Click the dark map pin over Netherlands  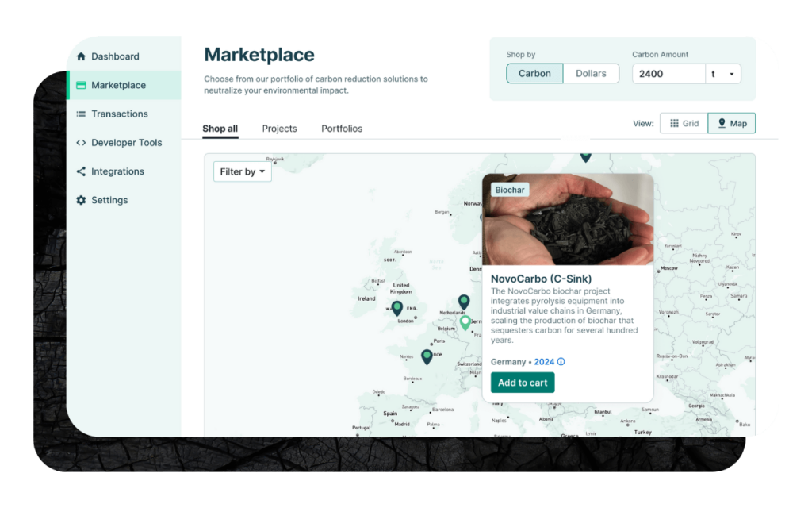(x=464, y=302)
